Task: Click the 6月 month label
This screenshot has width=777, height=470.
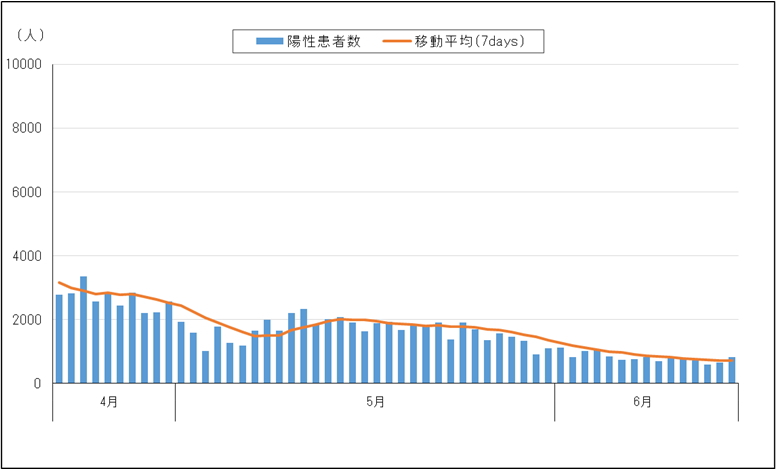Action: pos(642,402)
